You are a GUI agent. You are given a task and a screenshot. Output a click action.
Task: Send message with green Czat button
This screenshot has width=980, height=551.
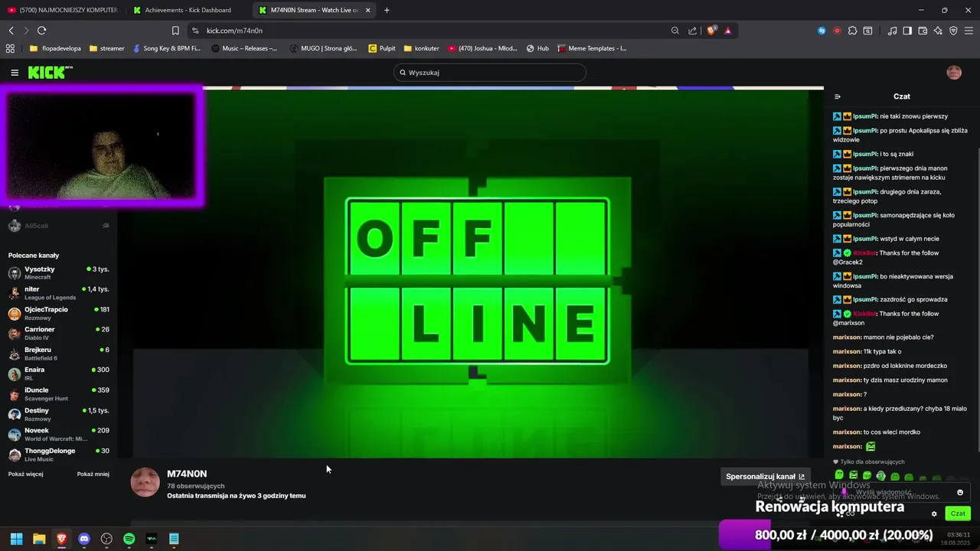(x=958, y=514)
